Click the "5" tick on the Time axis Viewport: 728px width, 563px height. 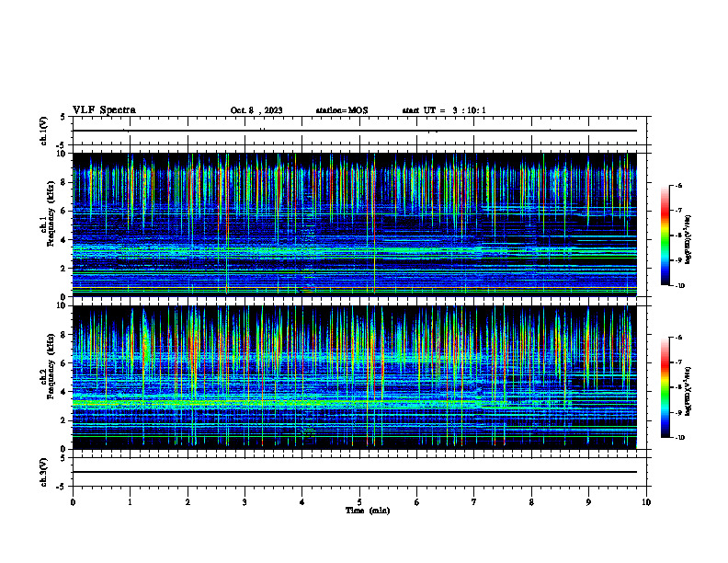[359, 502]
